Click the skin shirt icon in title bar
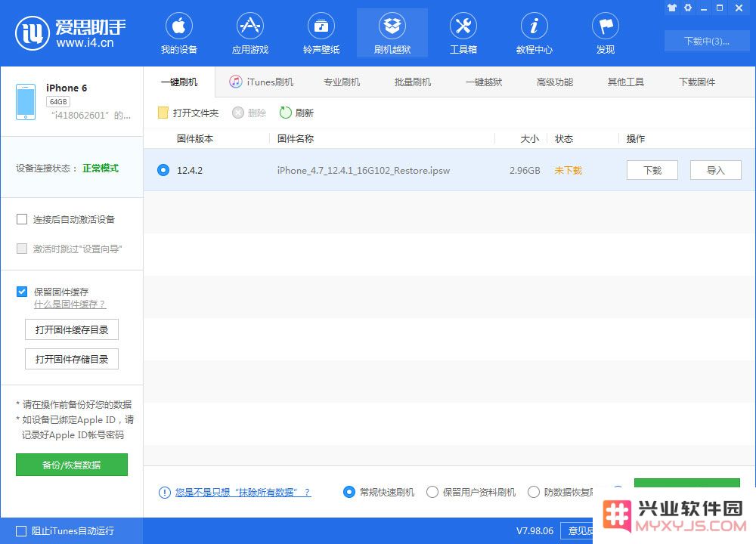This screenshot has height=544, width=756. [671, 8]
